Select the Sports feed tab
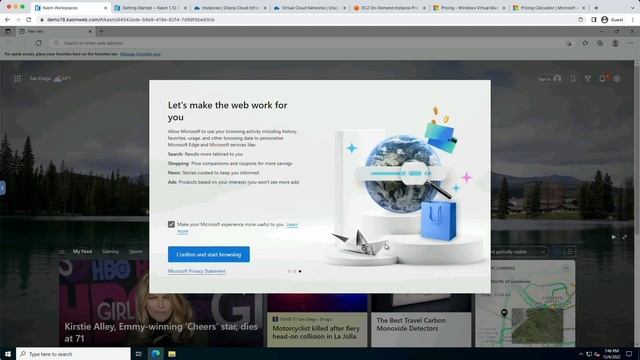Image resolution: width=640 pixels, height=360 pixels. click(136, 251)
